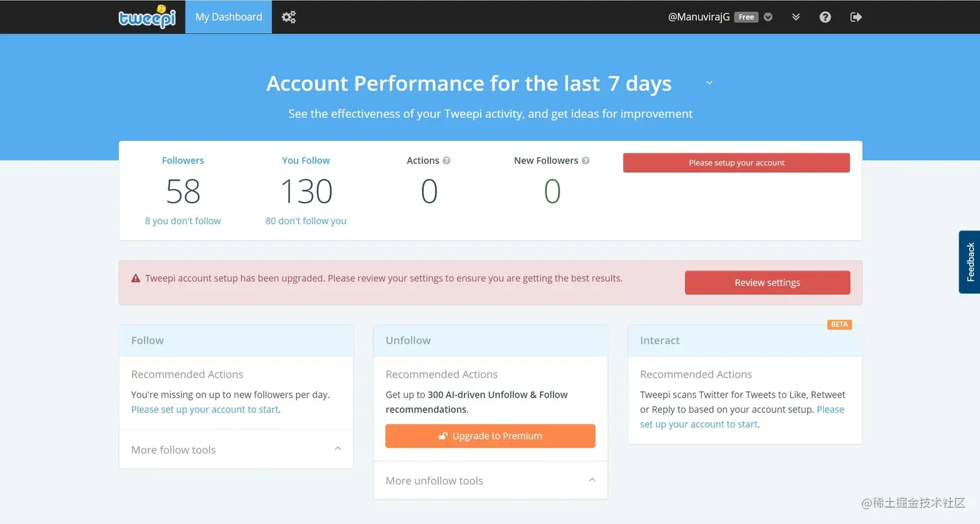Click the Unfollow panel header
980x524 pixels.
pos(491,341)
